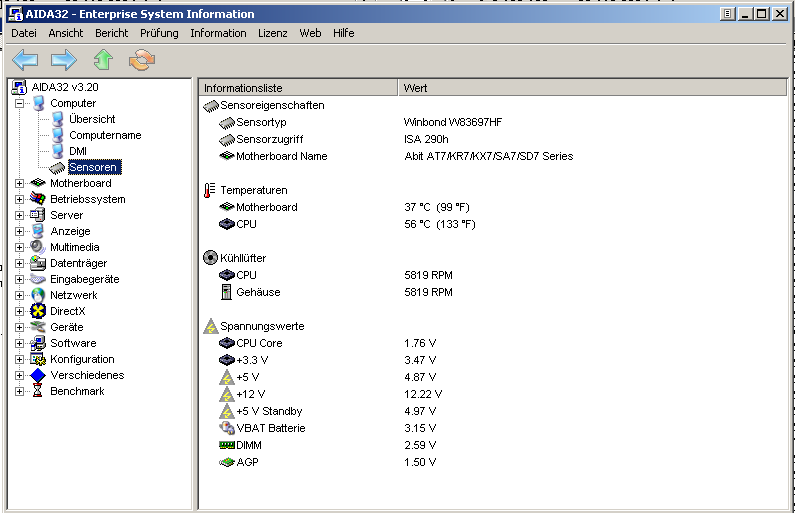Click the extra title bar button left of minimize
795x513 pixels.
point(728,14)
